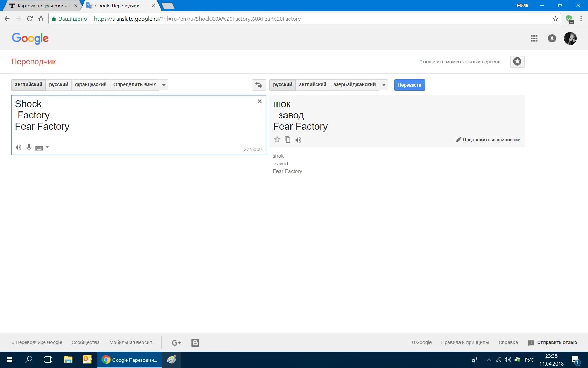Start voice input with the microphone

[x=29, y=148]
